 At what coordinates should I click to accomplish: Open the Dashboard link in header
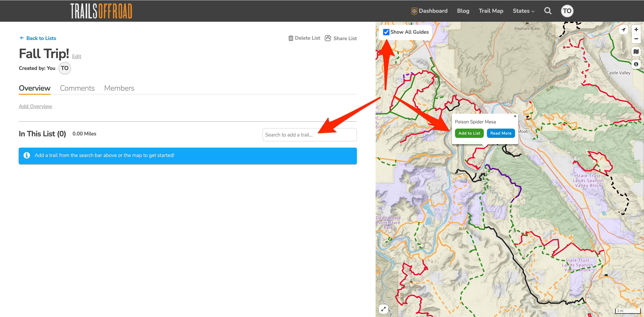point(429,11)
